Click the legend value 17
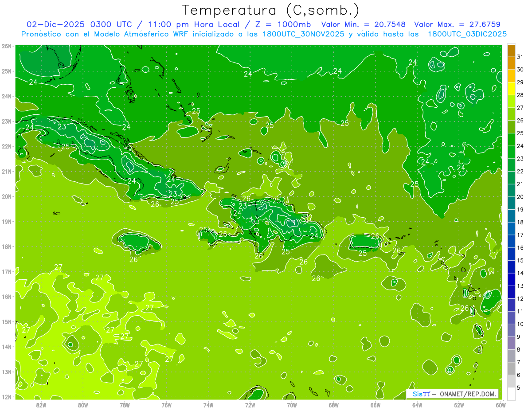The image size is (532, 411). coord(520,235)
